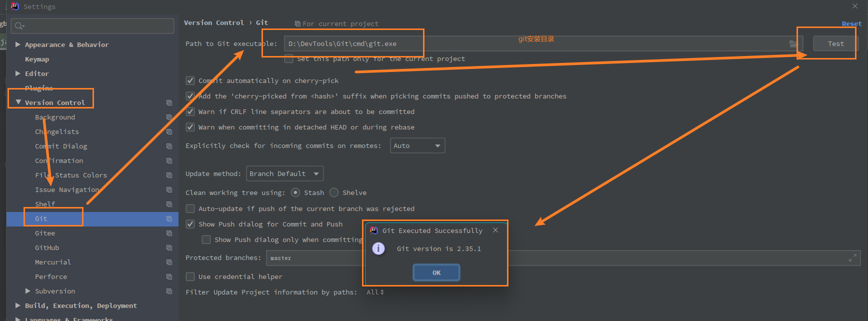Toggle 'Show Push dialog for Commit and Push'
Image resolution: width=868 pixels, height=321 pixels.
coord(190,224)
